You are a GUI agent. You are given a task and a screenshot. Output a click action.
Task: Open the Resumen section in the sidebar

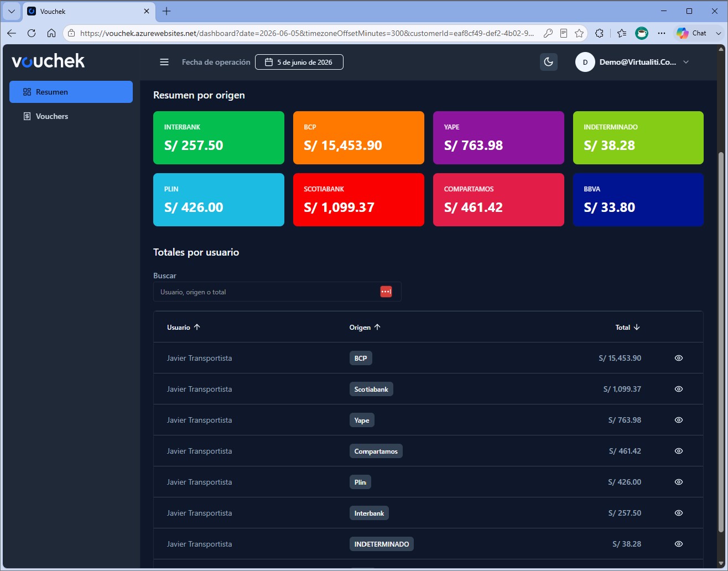tap(71, 92)
